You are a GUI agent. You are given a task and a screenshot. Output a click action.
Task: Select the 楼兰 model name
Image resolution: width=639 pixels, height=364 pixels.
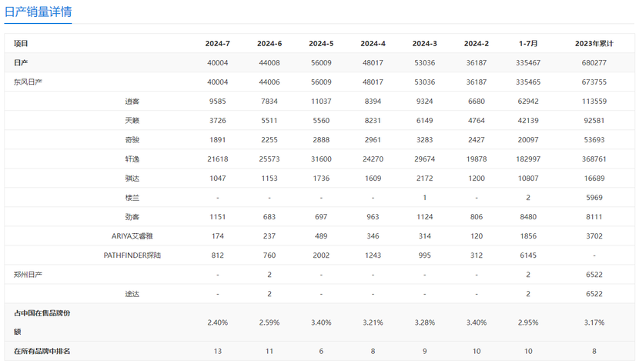[132, 198]
